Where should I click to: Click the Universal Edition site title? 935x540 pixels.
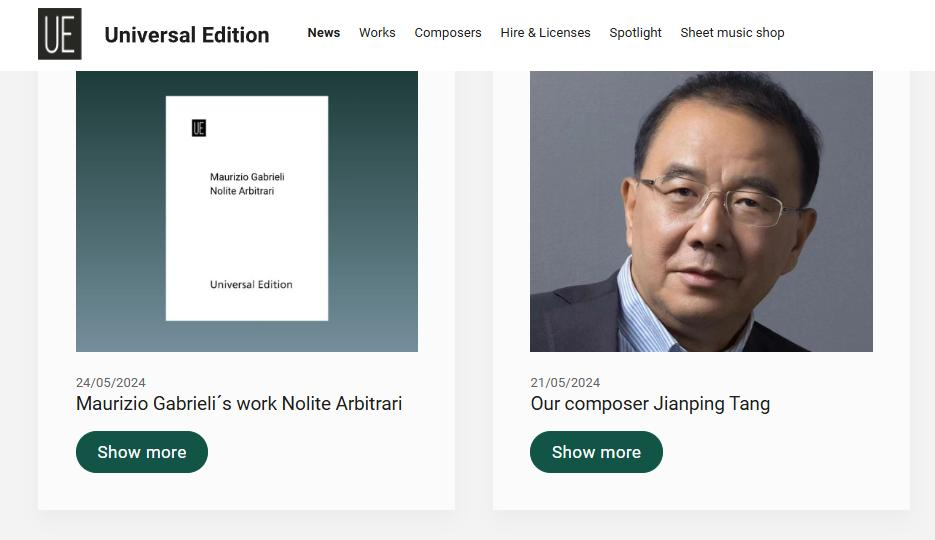pyautogui.click(x=187, y=35)
